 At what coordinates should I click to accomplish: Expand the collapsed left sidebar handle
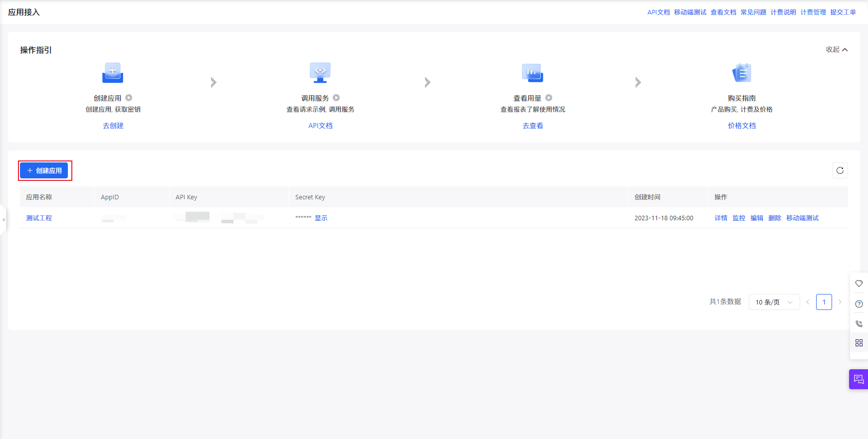3,219
